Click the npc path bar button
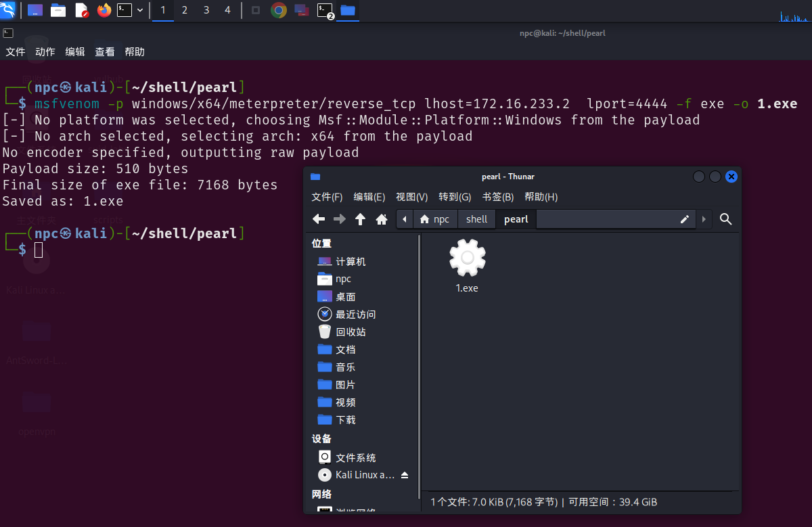The image size is (812, 527). click(435, 219)
